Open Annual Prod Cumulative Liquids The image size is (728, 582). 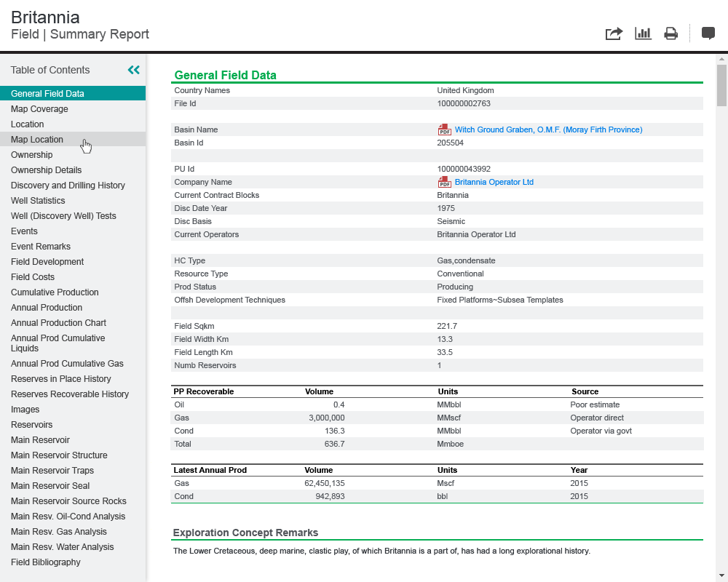[58, 343]
